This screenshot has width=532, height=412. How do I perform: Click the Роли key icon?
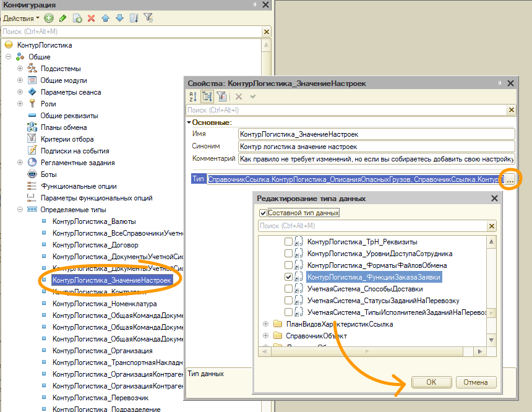tap(32, 103)
